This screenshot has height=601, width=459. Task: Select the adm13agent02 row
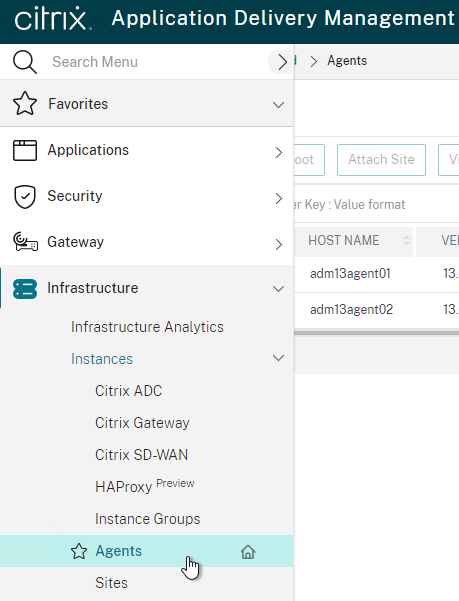click(376, 310)
